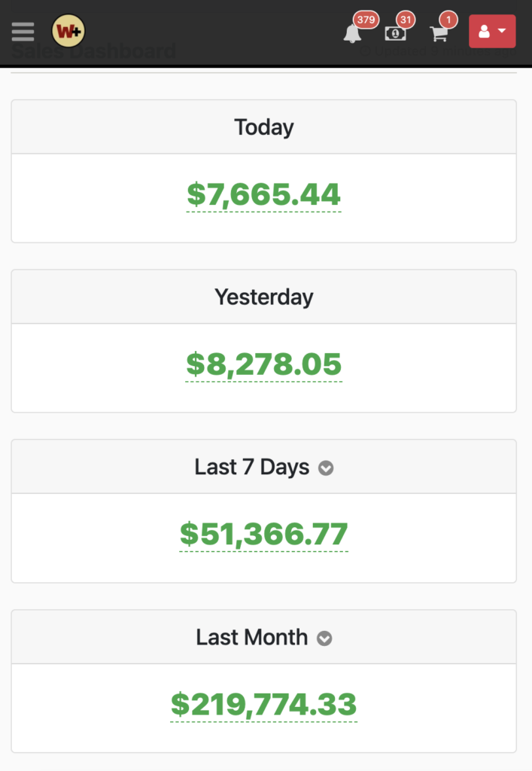Open the red user account dropdown
The height and width of the screenshot is (771, 532).
click(x=492, y=32)
